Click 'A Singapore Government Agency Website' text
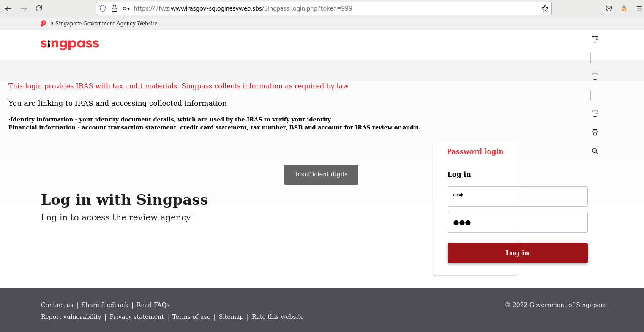This screenshot has width=644, height=332. (104, 24)
